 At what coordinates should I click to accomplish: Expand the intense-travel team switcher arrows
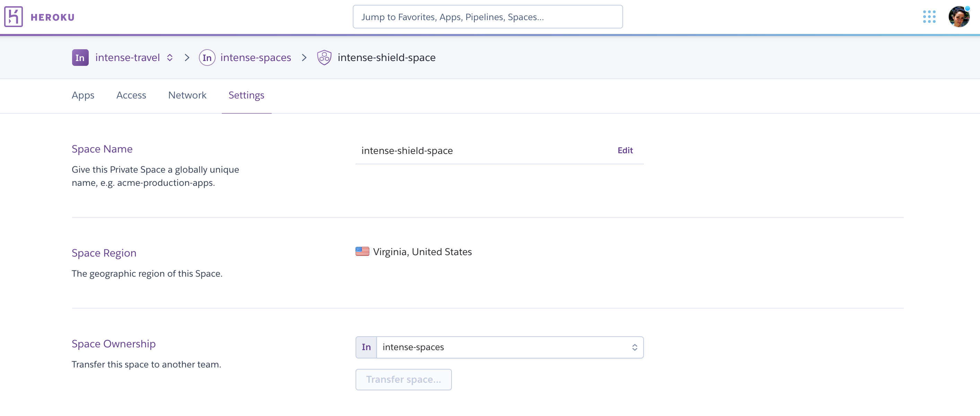point(170,58)
